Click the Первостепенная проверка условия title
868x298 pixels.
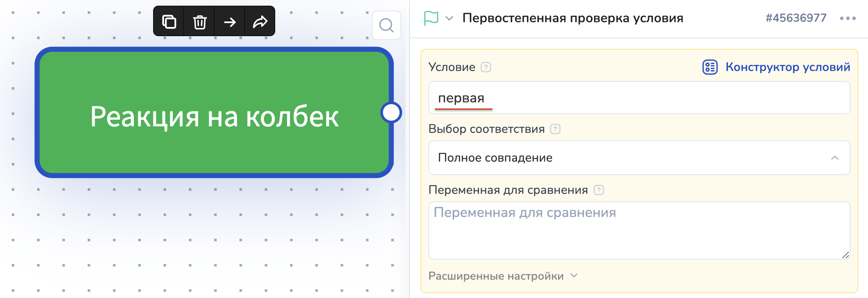pos(573,18)
